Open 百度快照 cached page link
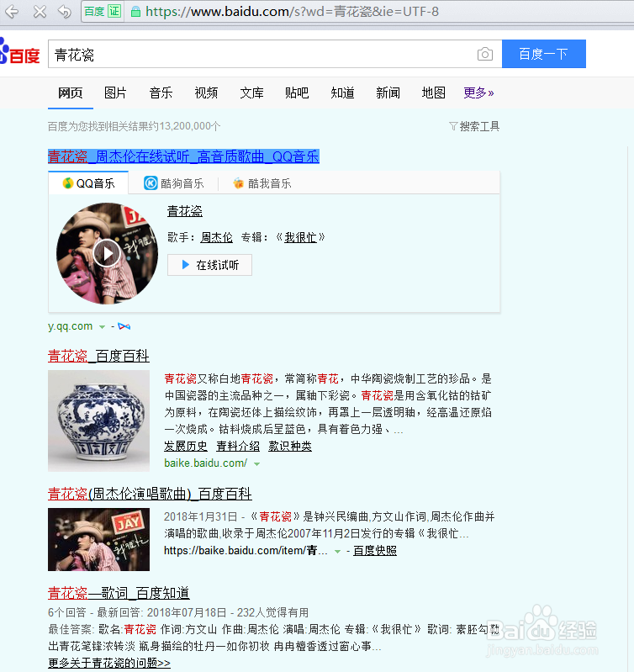 [375, 551]
